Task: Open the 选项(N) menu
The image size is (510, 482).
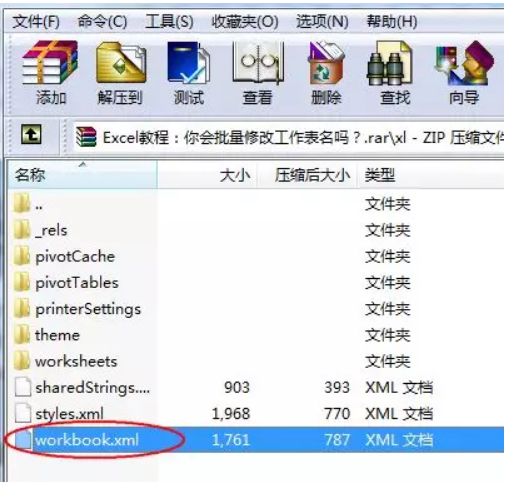Action: coord(322,22)
